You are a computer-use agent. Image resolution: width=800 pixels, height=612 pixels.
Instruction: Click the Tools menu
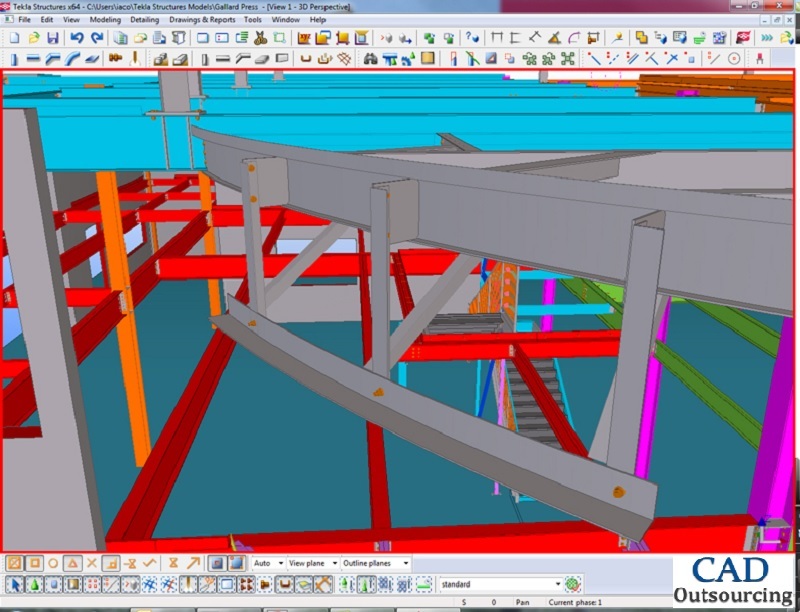coord(253,19)
